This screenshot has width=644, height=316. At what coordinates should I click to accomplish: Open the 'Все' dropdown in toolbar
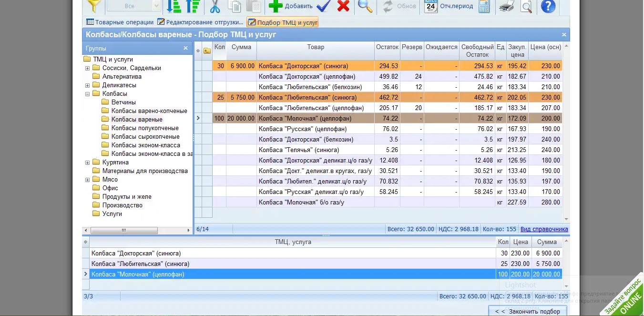(x=156, y=6)
